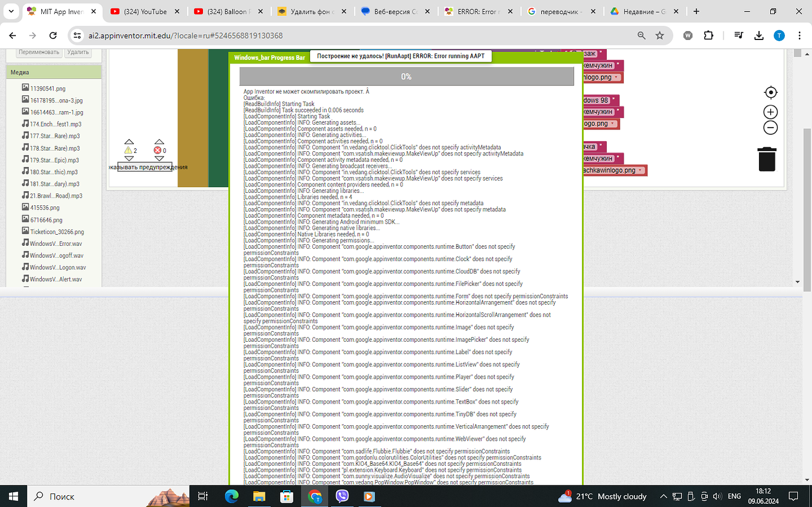Viewport: 812px width, 507px height.
Task: Click the center-blocks crosshair icon
Action: coord(770,92)
